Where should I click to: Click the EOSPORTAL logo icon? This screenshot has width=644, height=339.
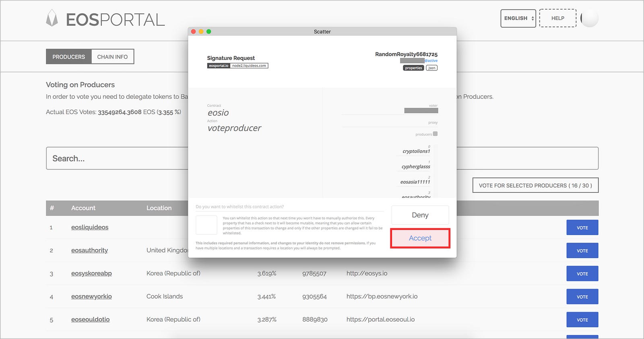coord(52,19)
